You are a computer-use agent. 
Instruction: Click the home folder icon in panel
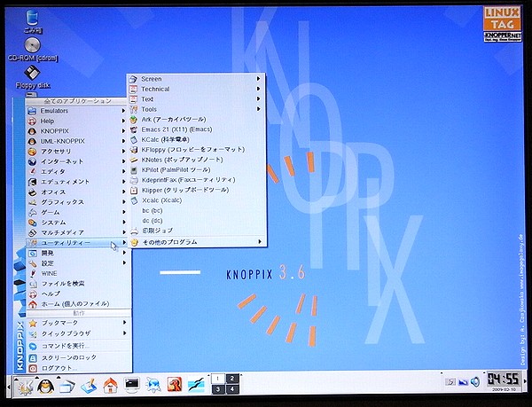(110, 386)
